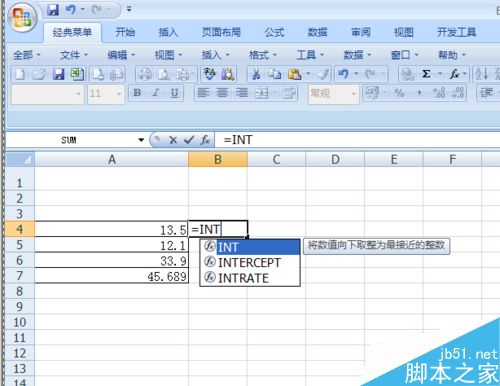Click the Open folder toolbar icon

pos(39,74)
